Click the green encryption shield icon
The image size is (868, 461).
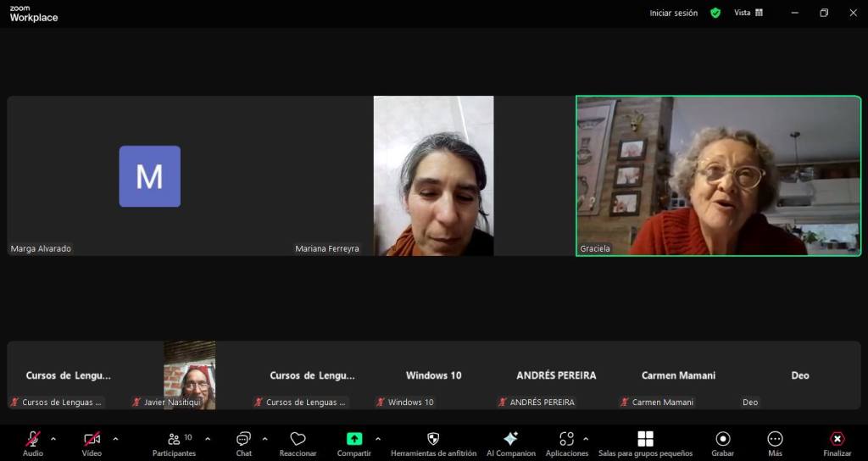715,13
